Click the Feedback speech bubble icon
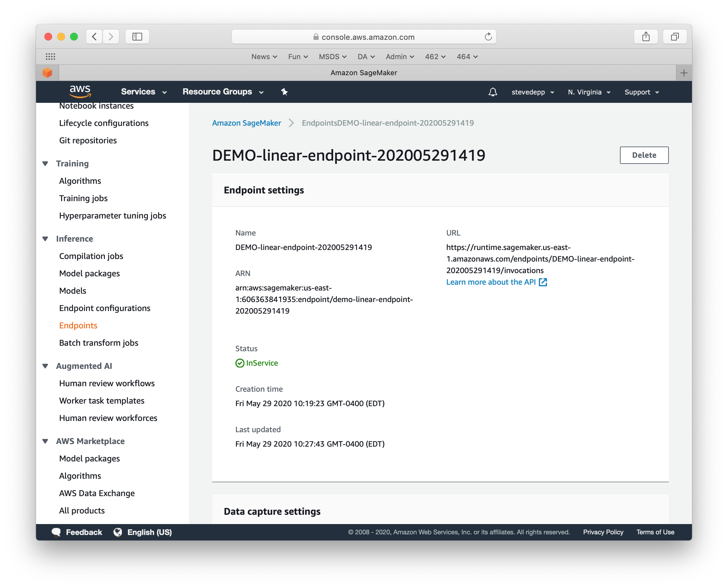 click(x=56, y=532)
